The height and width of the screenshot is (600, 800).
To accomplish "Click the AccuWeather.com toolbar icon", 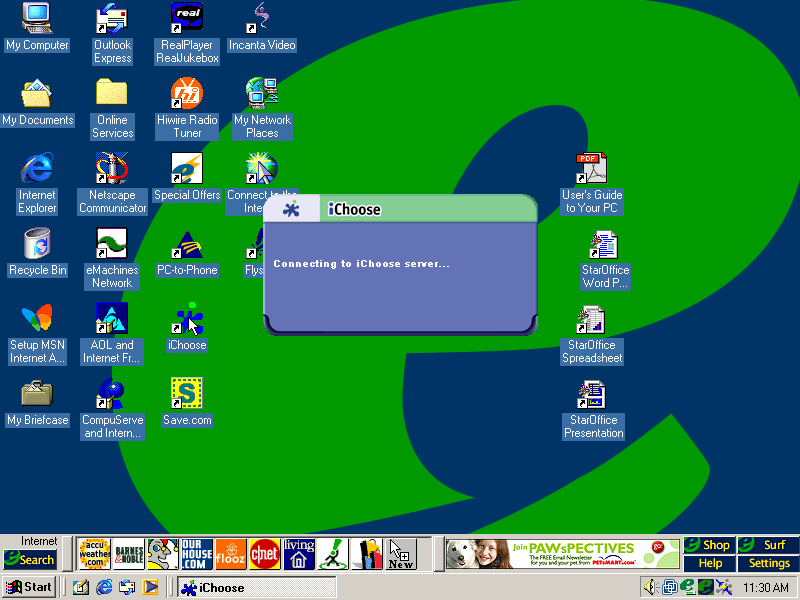I will point(94,553).
